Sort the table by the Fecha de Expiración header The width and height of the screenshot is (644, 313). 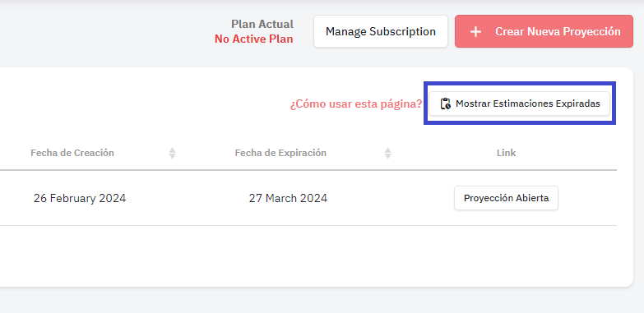coord(280,153)
